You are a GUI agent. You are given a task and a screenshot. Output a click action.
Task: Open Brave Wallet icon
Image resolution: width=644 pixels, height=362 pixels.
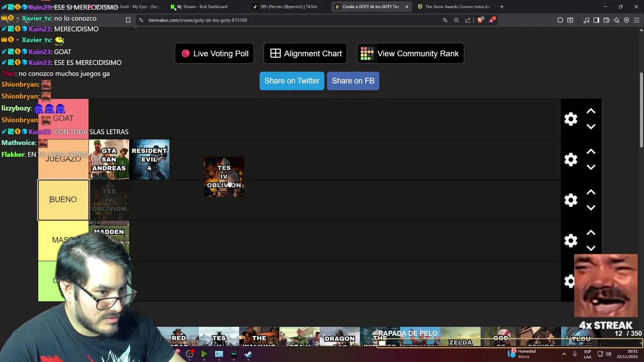coord(606,20)
